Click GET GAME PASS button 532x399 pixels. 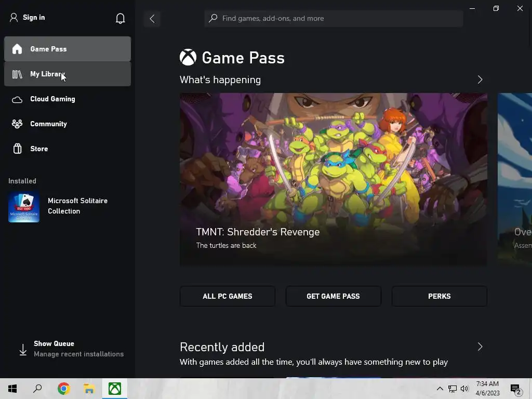(x=333, y=296)
